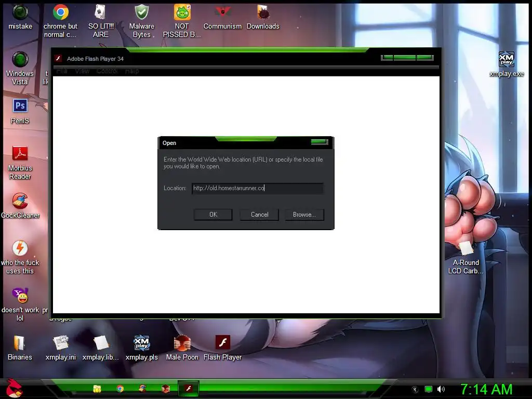
Task: Select the Malware Bytes desktop icon
Action: tap(141, 21)
